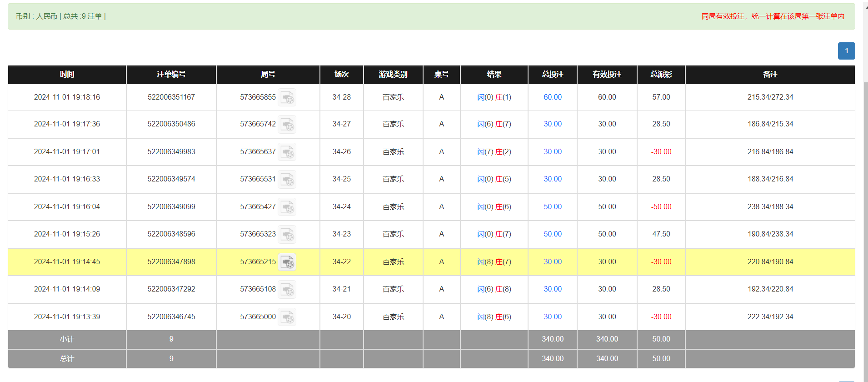Launch replay icon for round 573665000
868x382 pixels.
pyautogui.click(x=287, y=317)
